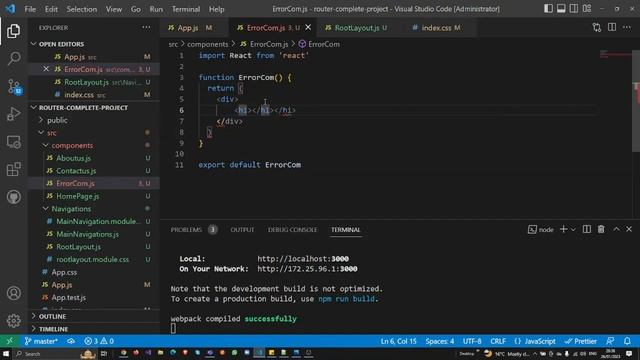Close the terminal panel
This screenshot has height=360, width=640.
629,229
